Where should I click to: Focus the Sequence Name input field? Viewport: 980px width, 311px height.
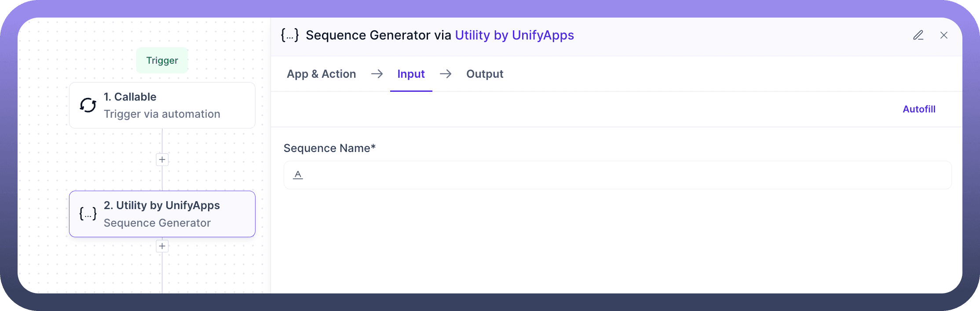pyautogui.click(x=625, y=175)
